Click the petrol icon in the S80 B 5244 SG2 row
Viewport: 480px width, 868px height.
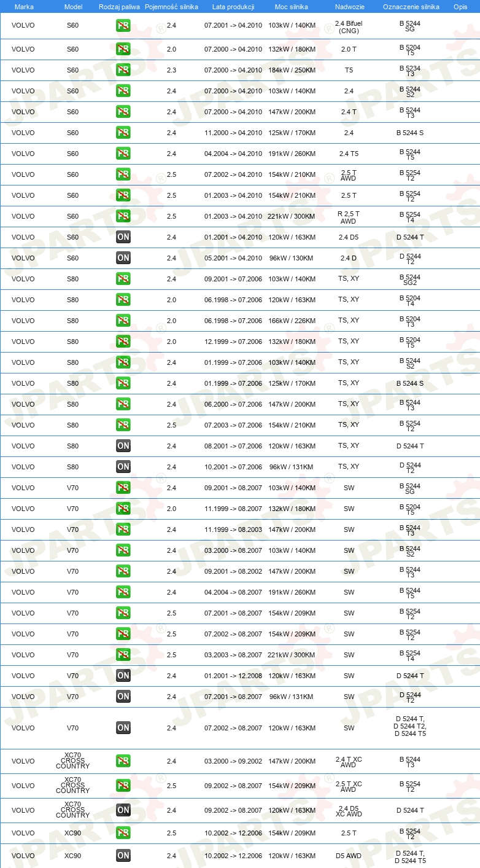[123, 279]
